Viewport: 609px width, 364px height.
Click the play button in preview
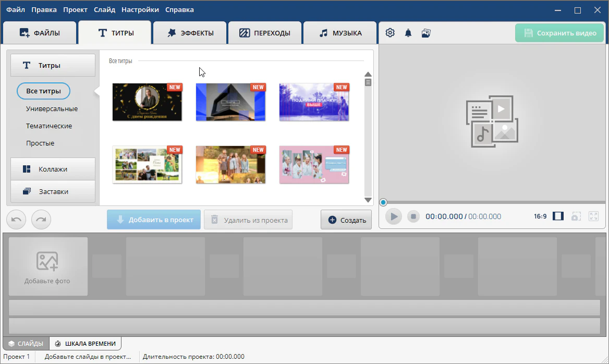point(394,216)
